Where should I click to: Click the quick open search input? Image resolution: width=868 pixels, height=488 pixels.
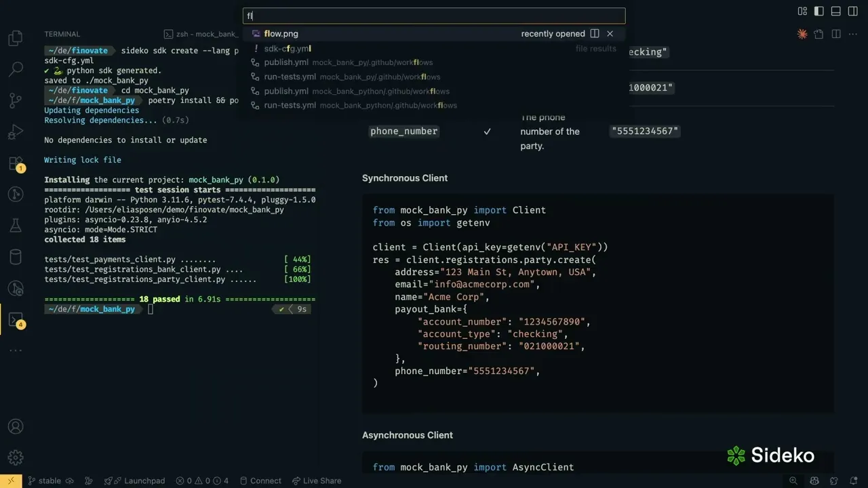coord(434,16)
